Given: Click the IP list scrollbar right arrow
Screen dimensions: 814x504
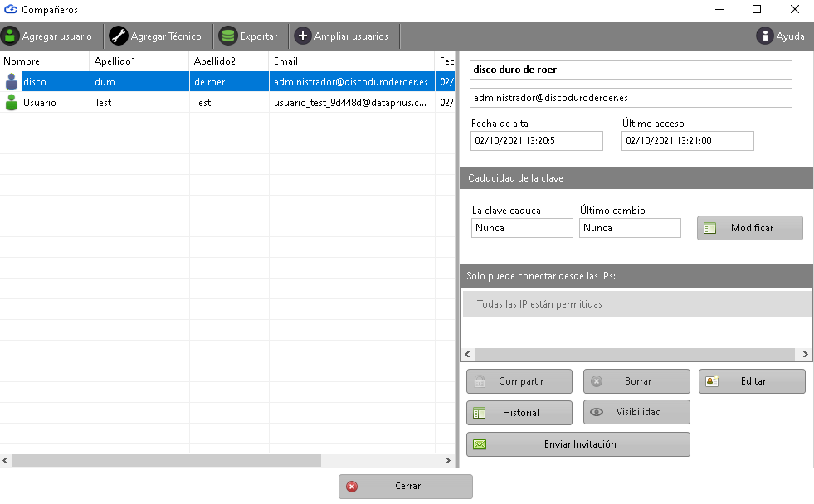Looking at the screenshot, I should pos(805,355).
